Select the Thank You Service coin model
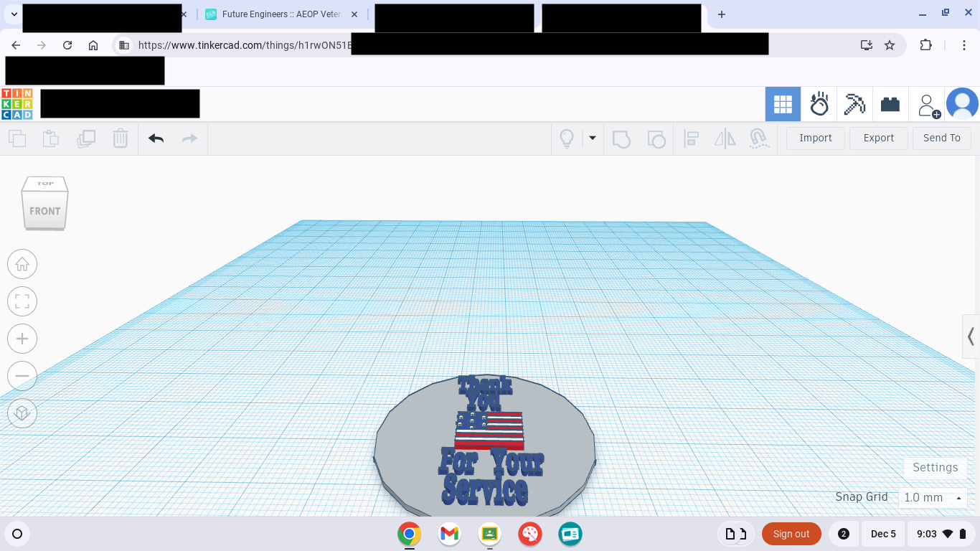Viewport: 980px width, 551px height. [485, 445]
